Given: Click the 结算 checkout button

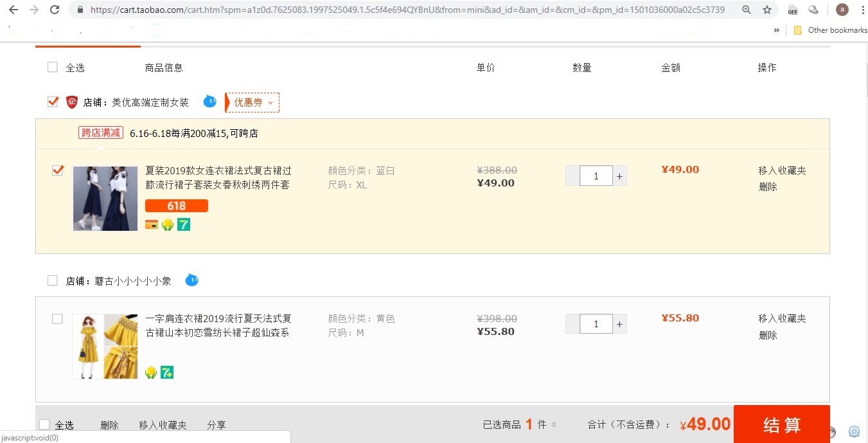Looking at the screenshot, I should click(781, 424).
